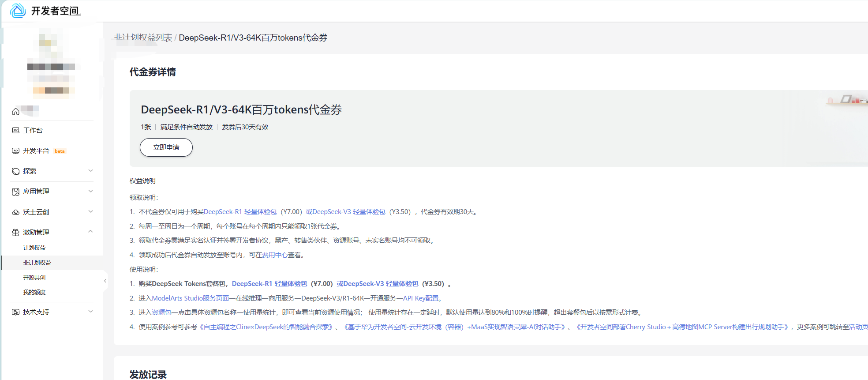Image resolution: width=868 pixels, height=380 pixels.
Task: Click the 发券后30天有效 text
Action: pyautogui.click(x=245, y=127)
